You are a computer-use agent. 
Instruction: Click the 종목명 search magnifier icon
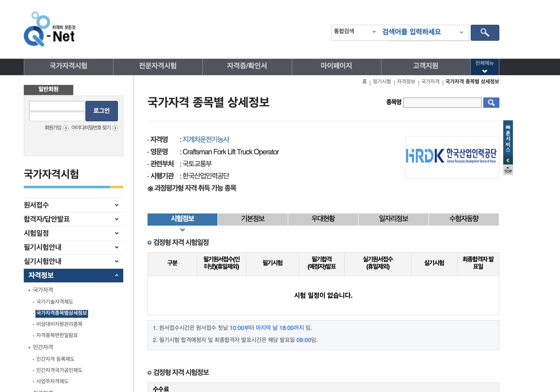coord(491,103)
